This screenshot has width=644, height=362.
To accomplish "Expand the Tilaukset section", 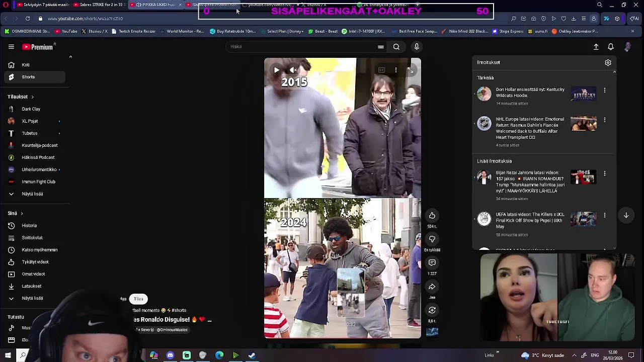I will pos(21,97).
